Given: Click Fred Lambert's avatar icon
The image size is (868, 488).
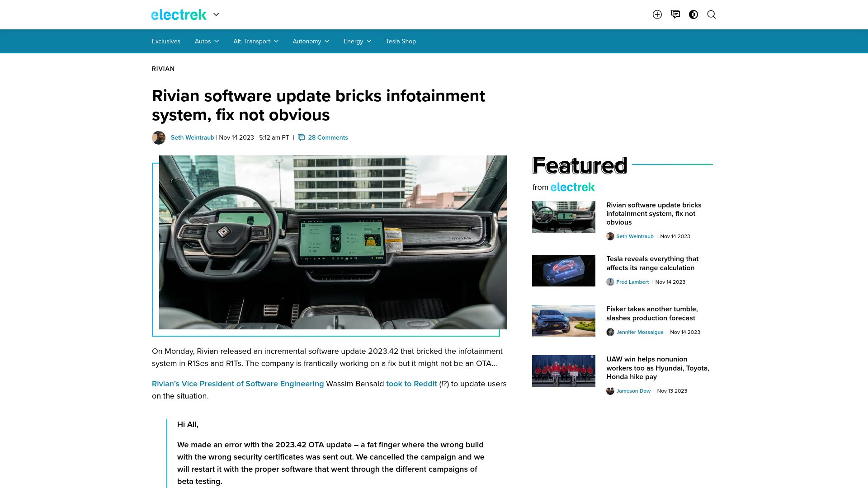Looking at the screenshot, I should [610, 282].
